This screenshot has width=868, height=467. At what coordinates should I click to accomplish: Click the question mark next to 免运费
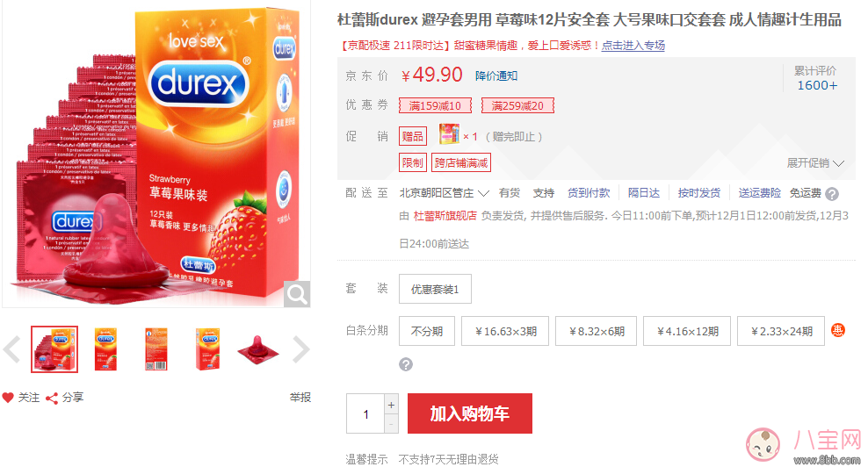coord(831,194)
